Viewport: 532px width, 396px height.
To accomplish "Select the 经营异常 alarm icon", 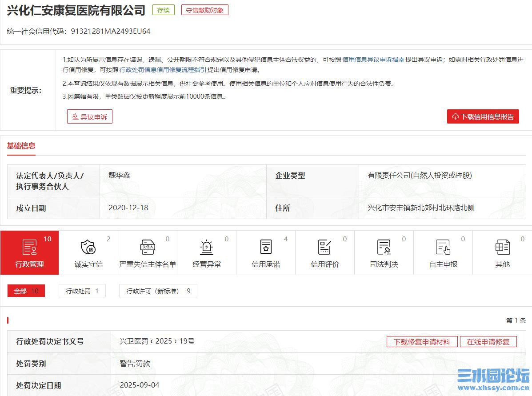I will pos(207,247).
